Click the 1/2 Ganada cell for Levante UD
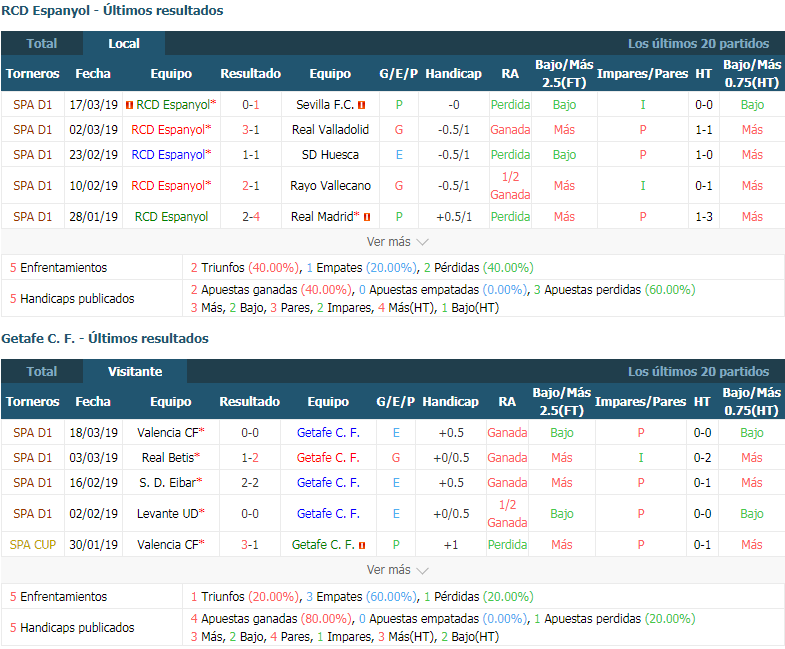Screen dimensions: 785x649 point(507,514)
